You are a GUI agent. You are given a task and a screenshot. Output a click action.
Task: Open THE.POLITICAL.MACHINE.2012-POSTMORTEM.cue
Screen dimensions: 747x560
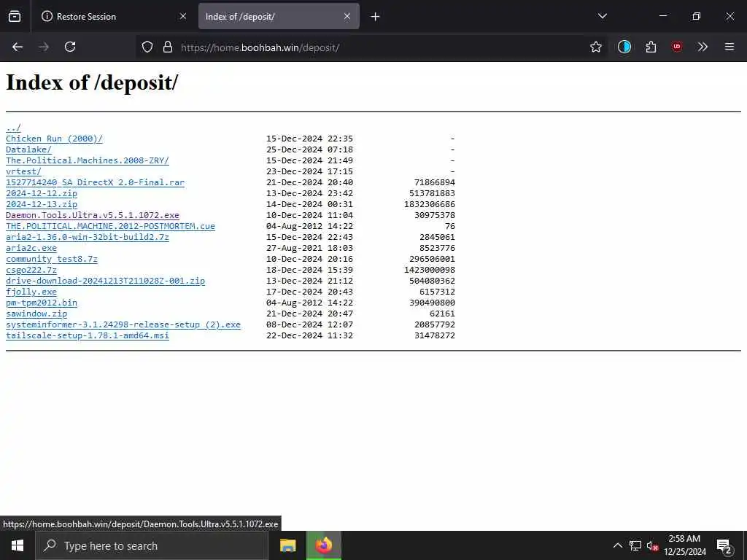(110, 226)
